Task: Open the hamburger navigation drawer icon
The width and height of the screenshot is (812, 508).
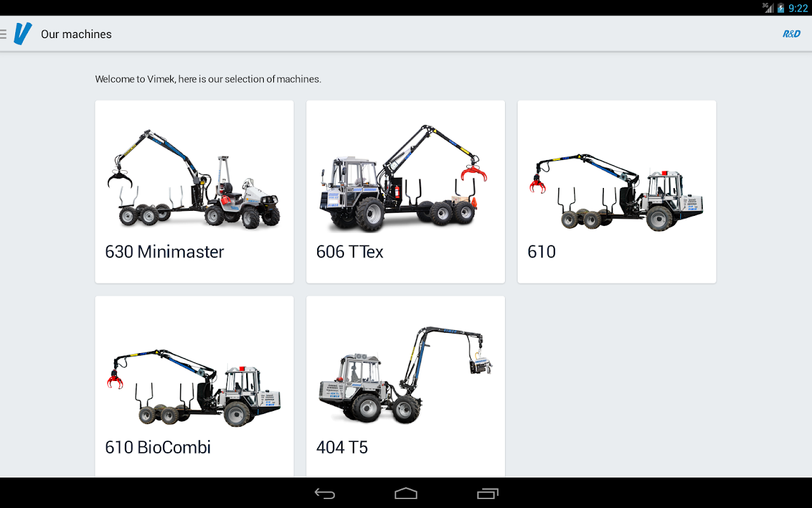Action: tap(3, 34)
